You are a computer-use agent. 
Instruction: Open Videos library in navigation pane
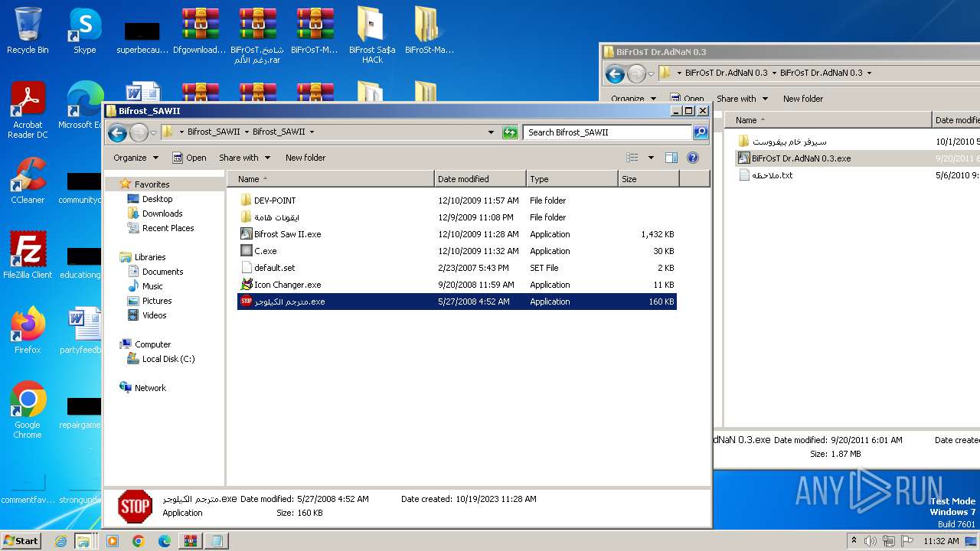(154, 315)
